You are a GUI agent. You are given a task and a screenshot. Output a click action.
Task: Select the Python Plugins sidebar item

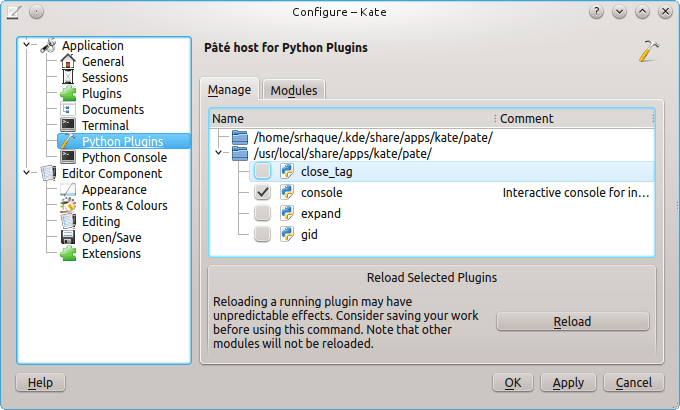click(124, 141)
